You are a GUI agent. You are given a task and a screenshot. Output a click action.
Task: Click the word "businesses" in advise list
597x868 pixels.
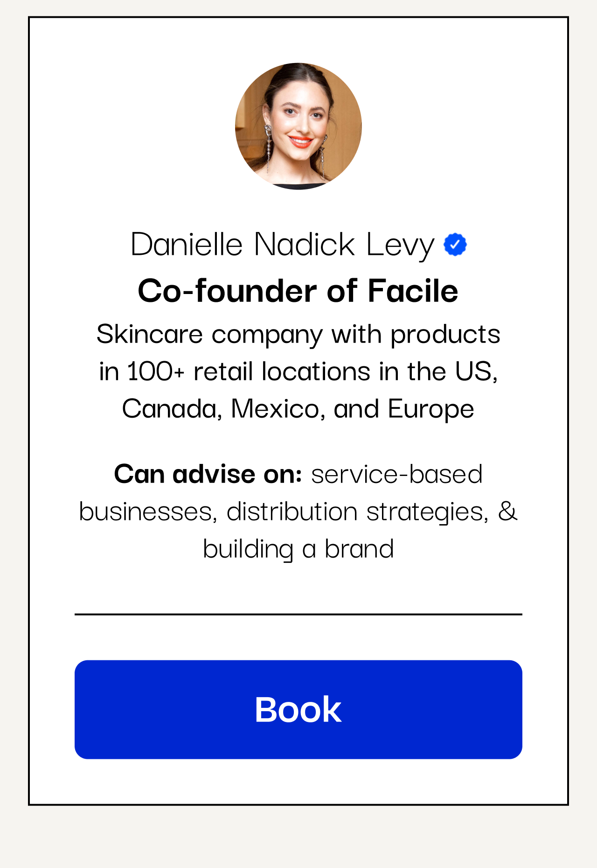[x=148, y=511]
